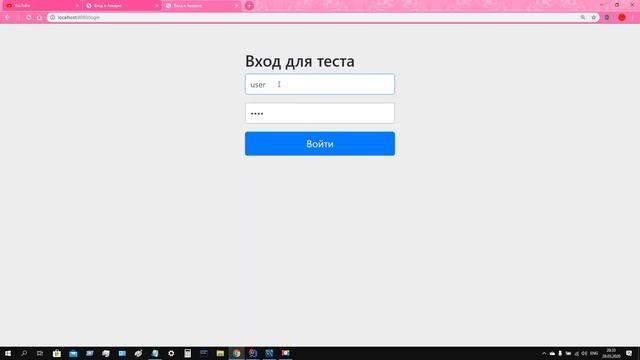Close the second browser tab
Viewport: 640px width, 360px height.
(x=157, y=6)
